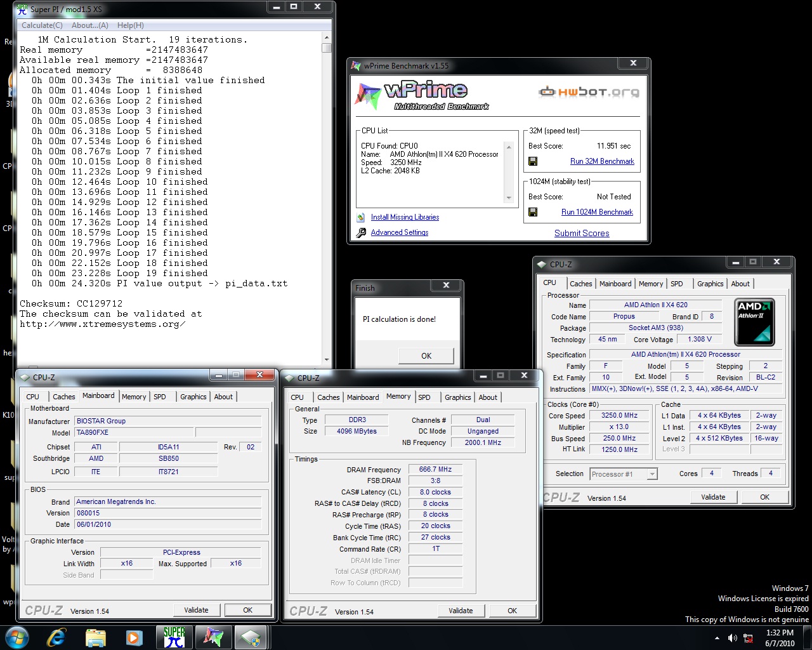Switch to About tab in right CPU-Z window
Viewport: 812px width, 650px height.
coord(740,284)
